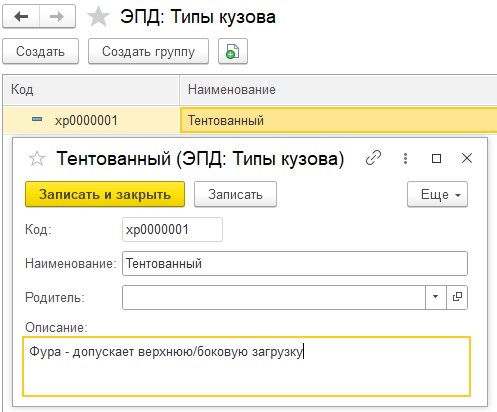Click the Родитель input field

point(274,297)
